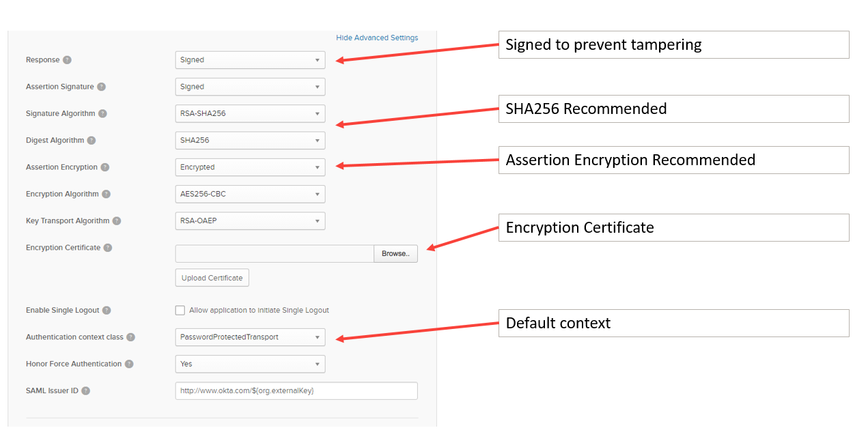Show help for Assertion Encryption
This screenshot has width=868, height=430.
pyautogui.click(x=104, y=167)
